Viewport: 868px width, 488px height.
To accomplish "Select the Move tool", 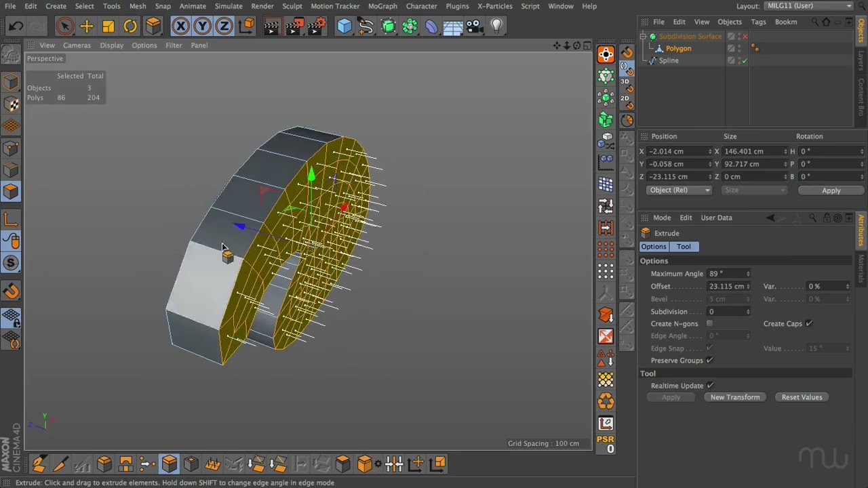I will (x=86, y=26).
